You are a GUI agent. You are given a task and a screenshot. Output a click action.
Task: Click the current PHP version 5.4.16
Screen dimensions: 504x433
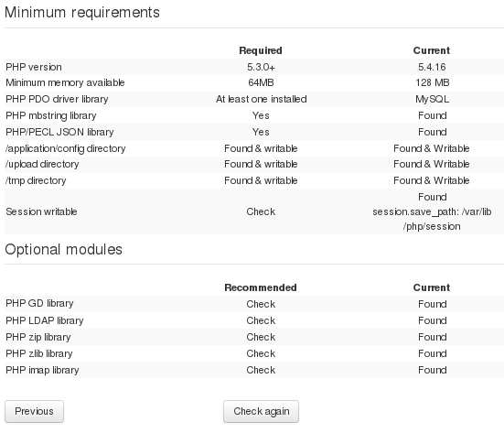[432, 67]
